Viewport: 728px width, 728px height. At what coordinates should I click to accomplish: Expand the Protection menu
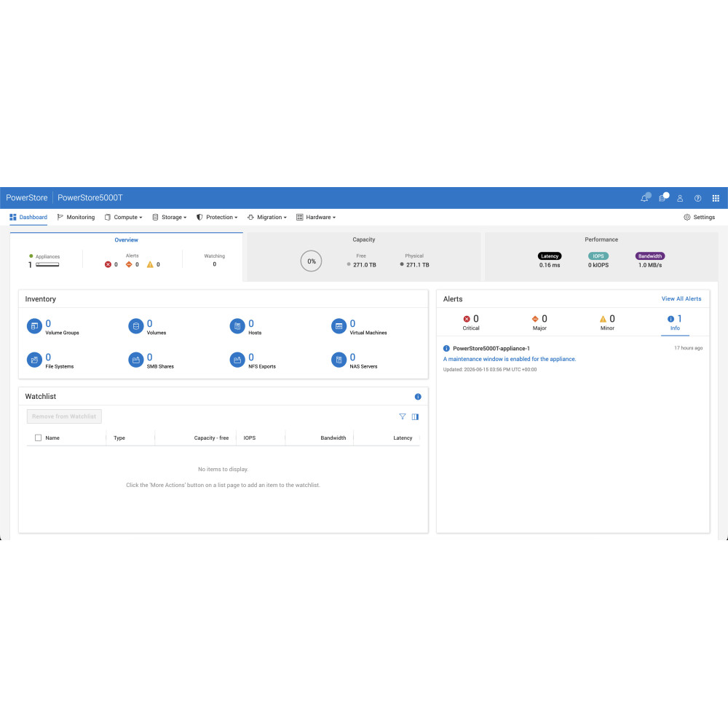pos(217,217)
